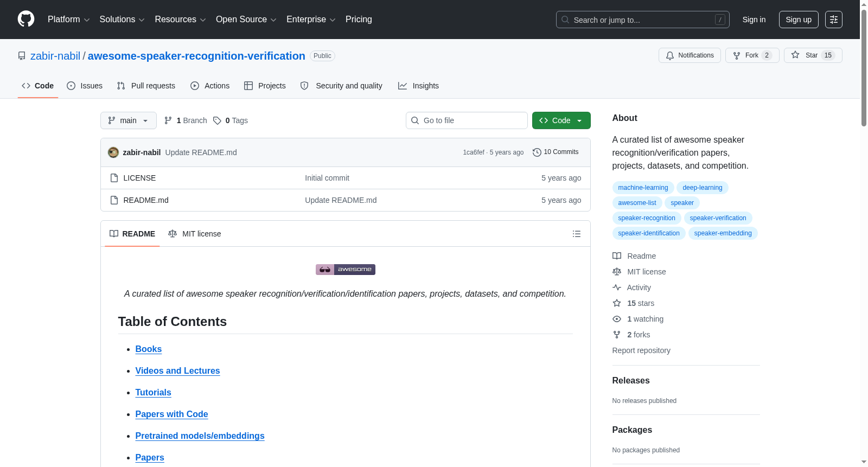Select the speaker-embedding topic tag

click(723, 233)
